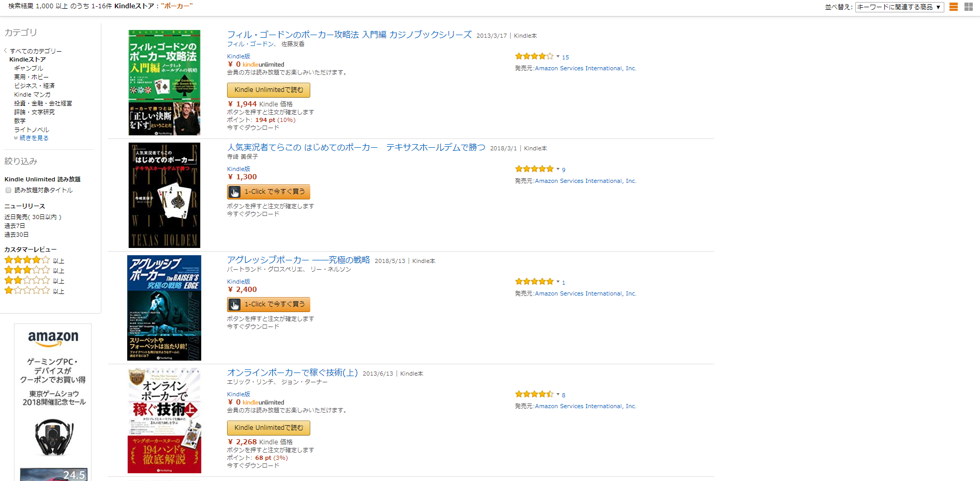Filter by one star and up rating

(27, 291)
